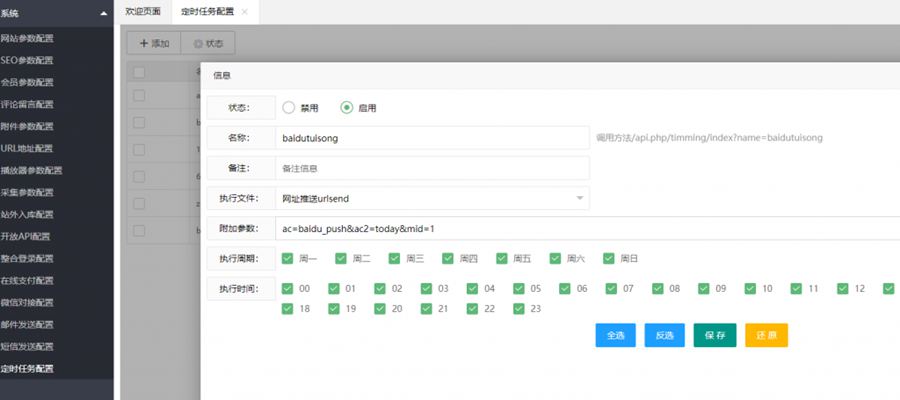Collapse the 系统 sidebar section arrow
Viewport: 900px width, 400px height.
point(104,13)
